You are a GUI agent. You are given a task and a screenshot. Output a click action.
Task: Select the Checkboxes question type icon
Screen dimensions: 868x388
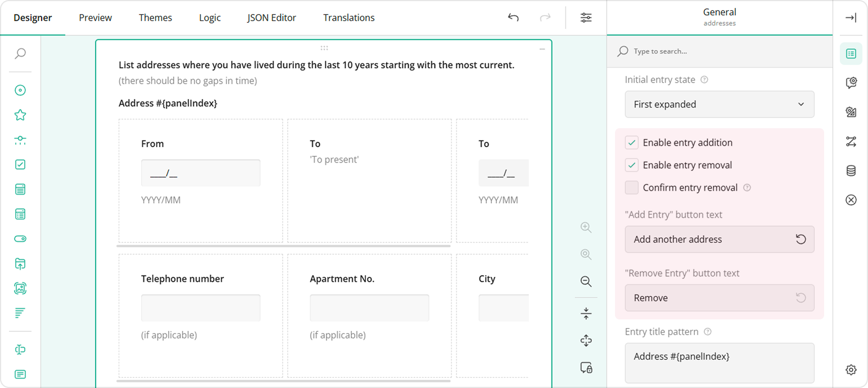point(20,164)
